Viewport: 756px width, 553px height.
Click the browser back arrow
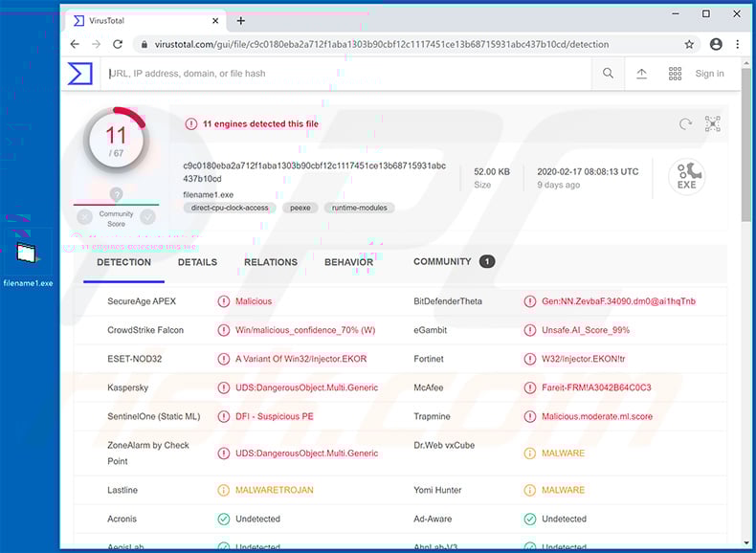(75, 44)
